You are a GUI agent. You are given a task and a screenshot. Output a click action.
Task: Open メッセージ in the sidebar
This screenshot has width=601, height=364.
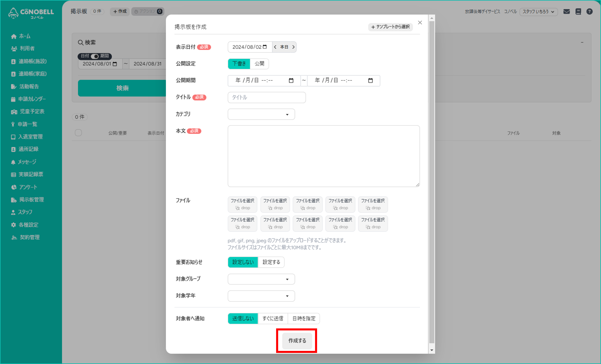(23, 162)
